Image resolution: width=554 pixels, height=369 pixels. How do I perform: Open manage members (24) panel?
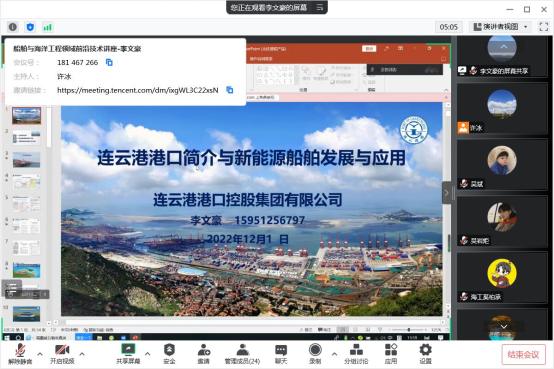[x=242, y=354]
